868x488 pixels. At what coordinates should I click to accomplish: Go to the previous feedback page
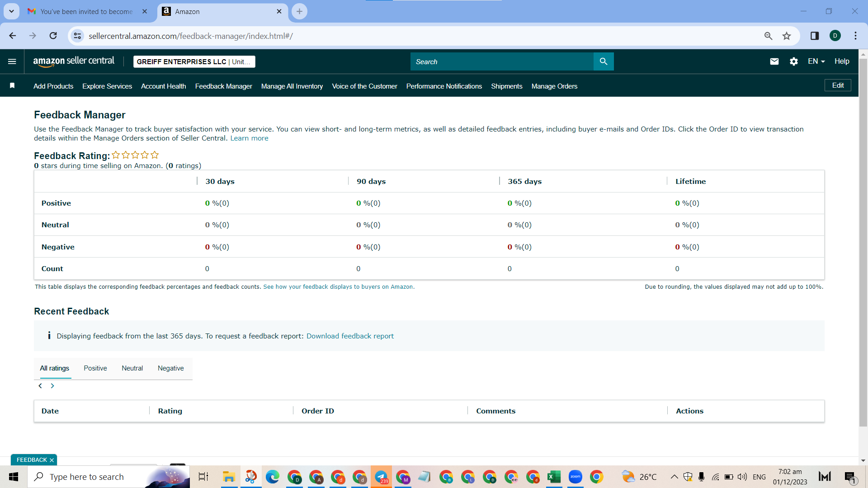click(x=40, y=386)
